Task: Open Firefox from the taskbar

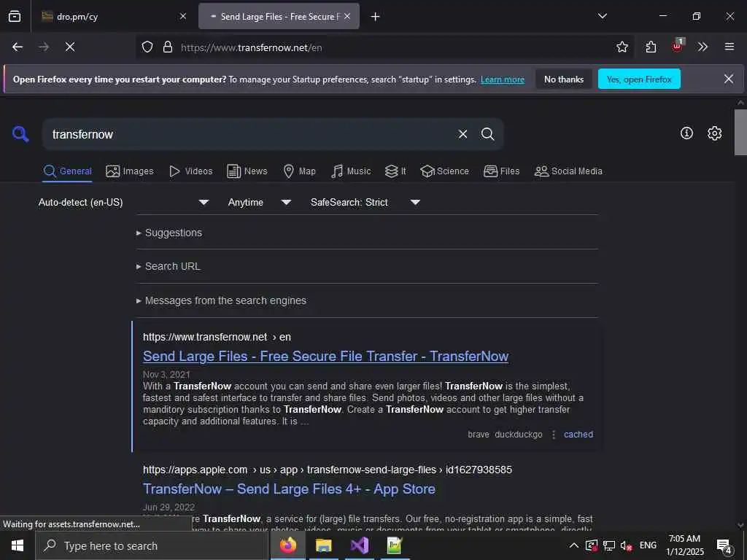Action: pos(287,545)
